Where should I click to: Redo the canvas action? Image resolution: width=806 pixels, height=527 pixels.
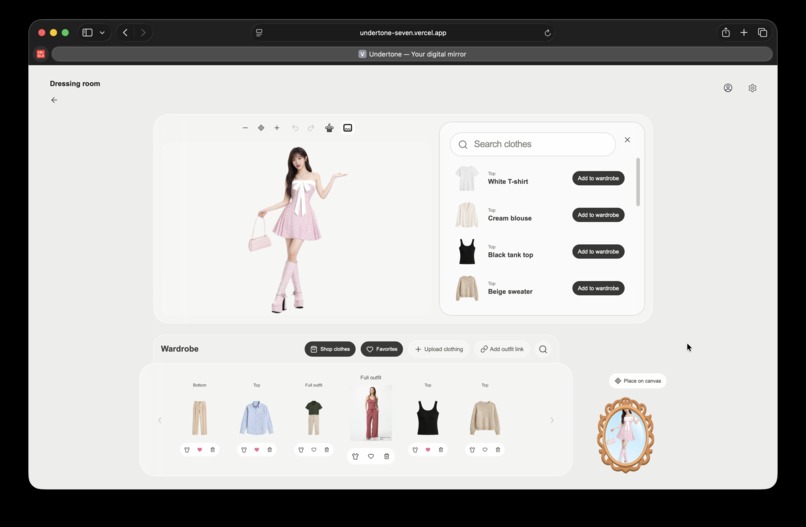(310, 128)
